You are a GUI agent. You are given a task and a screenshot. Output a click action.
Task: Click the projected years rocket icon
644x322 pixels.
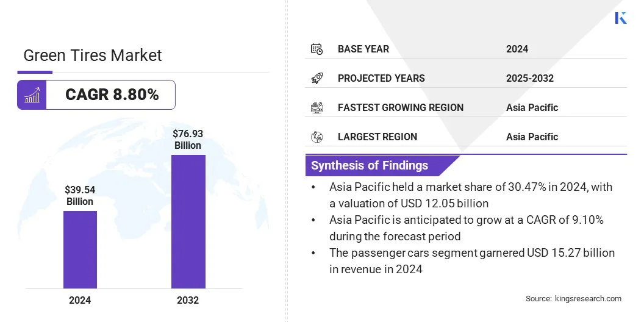pos(317,78)
